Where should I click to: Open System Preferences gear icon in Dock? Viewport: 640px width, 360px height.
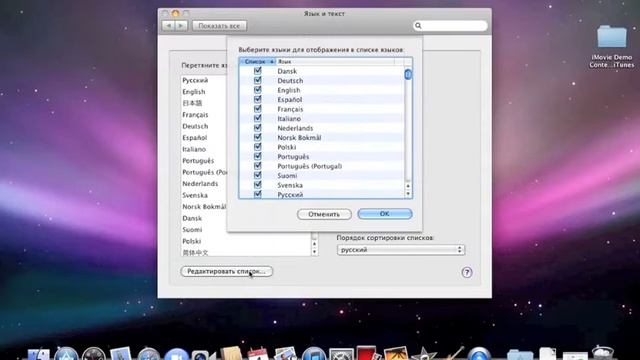(341, 354)
